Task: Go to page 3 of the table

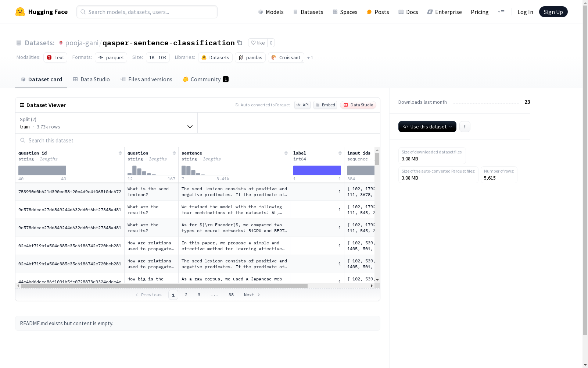Action: (x=199, y=295)
